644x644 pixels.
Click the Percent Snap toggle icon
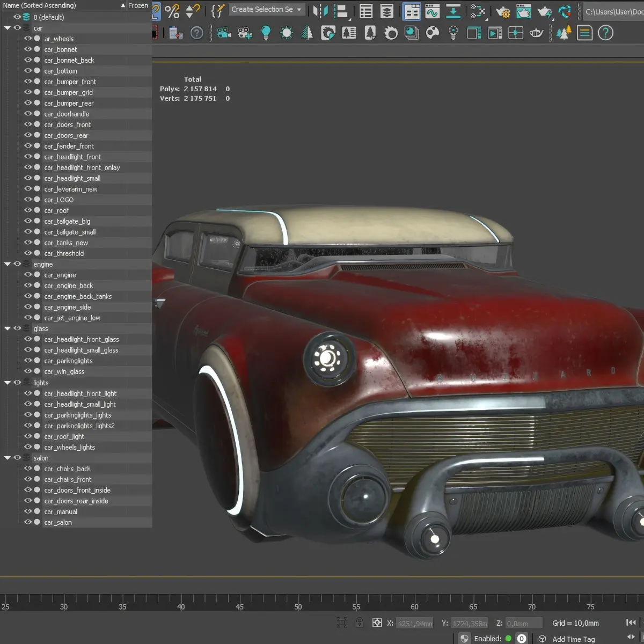(172, 11)
